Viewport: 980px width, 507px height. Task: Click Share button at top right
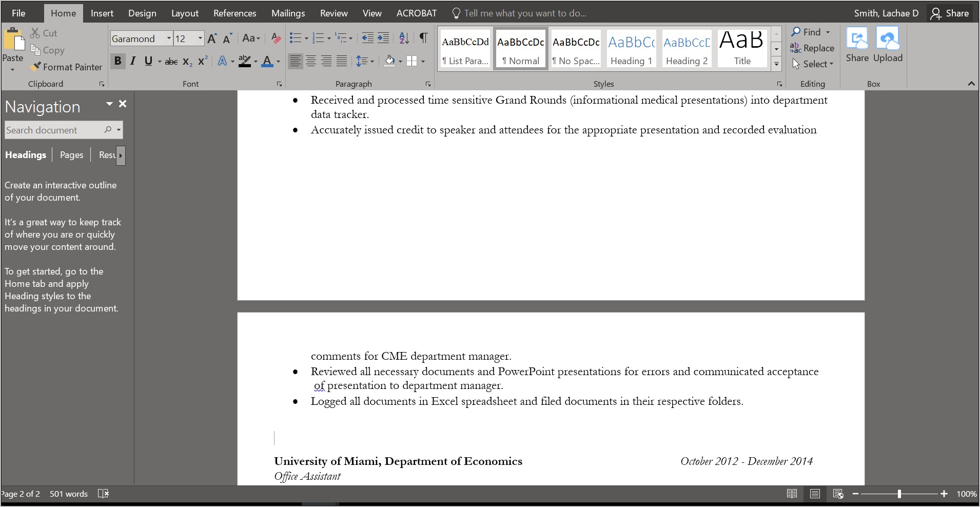950,13
